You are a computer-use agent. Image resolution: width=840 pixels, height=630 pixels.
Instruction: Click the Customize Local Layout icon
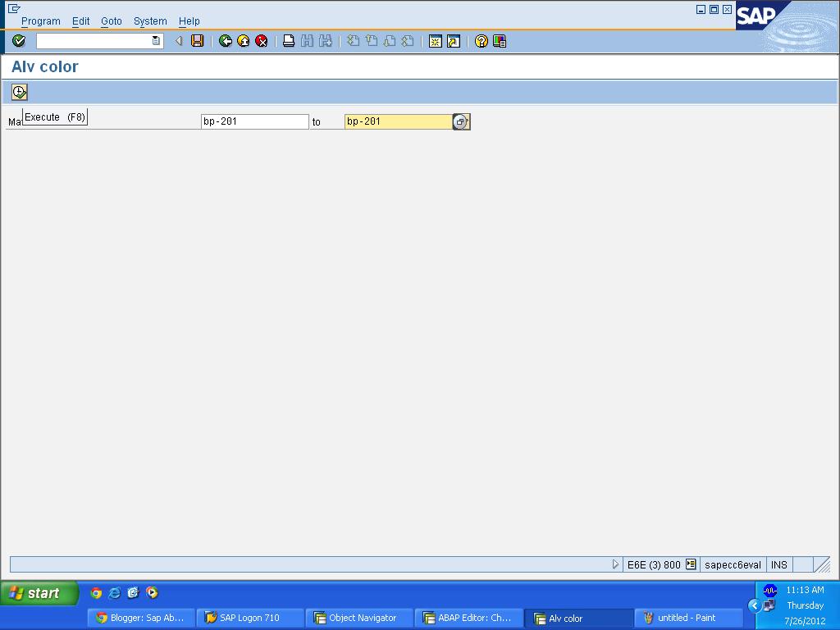(x=498, y=41)
